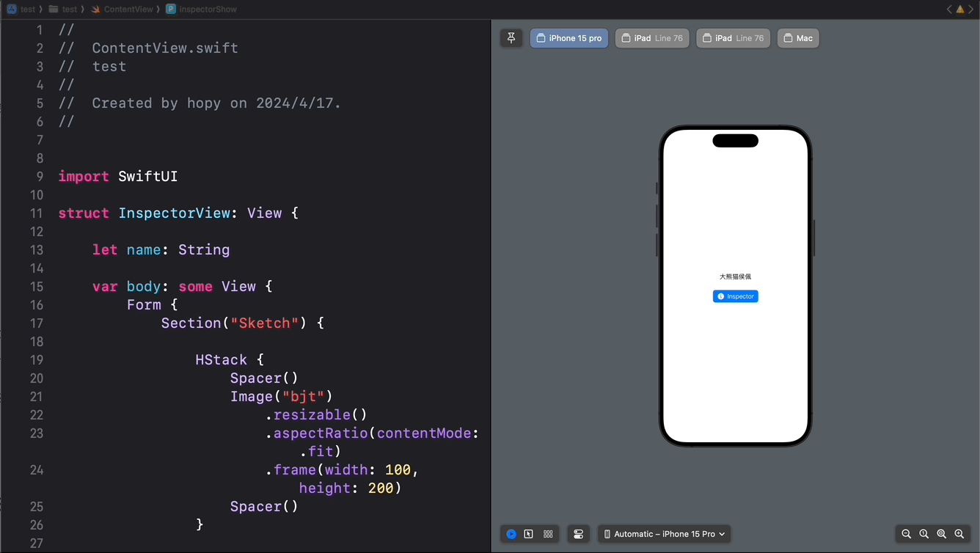Select the iPhone 15 pro preview tab
The image size is (980, 553).
click(569, 38)
